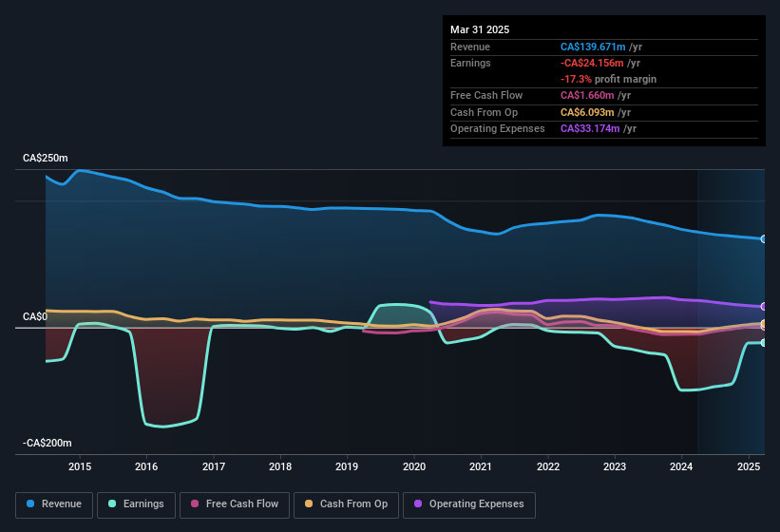Click the Cash From Op tooltip label

pyautogui.click(x=484, y=112)
